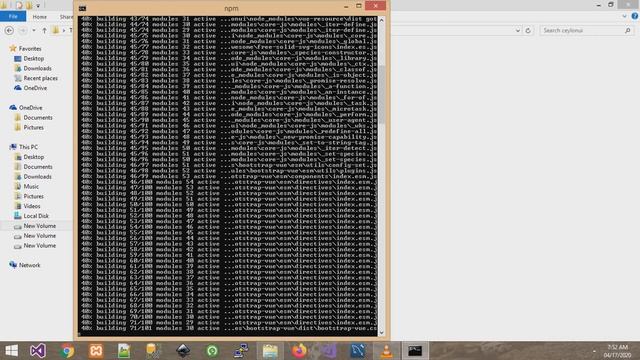Expand the Explorer address bar history dropdown
640x360 pixels.
point(518,31)
